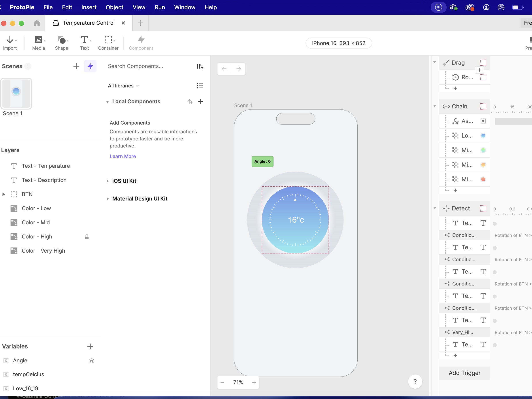Open the debug watch icon next to Angle variable
Screen dimensions: 532x399
tap(91, 361)
